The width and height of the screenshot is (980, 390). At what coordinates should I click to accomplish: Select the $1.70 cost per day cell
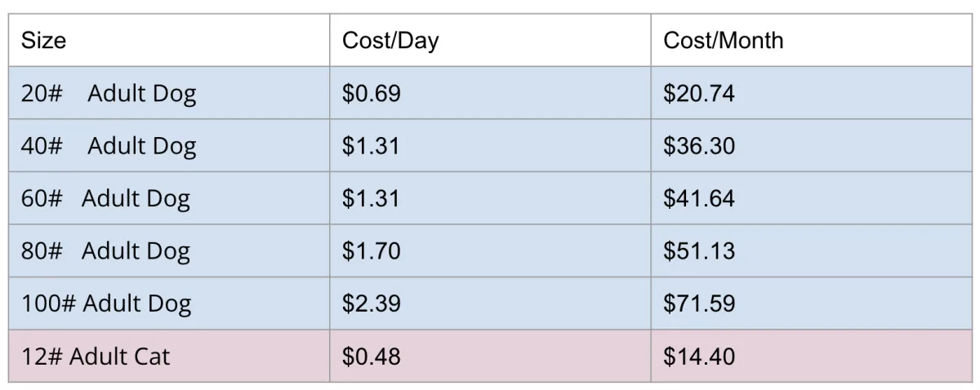coord(490,250)
